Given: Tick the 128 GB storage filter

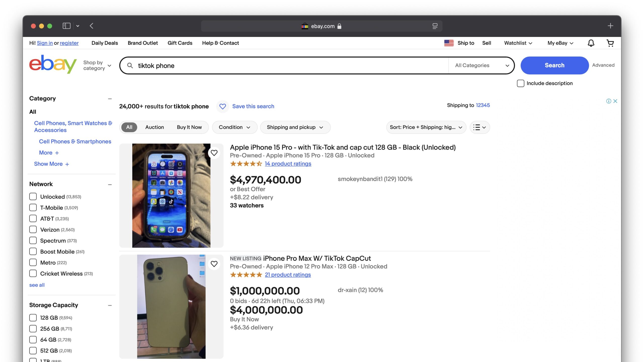Looking at the screenshot, I should pyautogui.click(x=33, y=318).
